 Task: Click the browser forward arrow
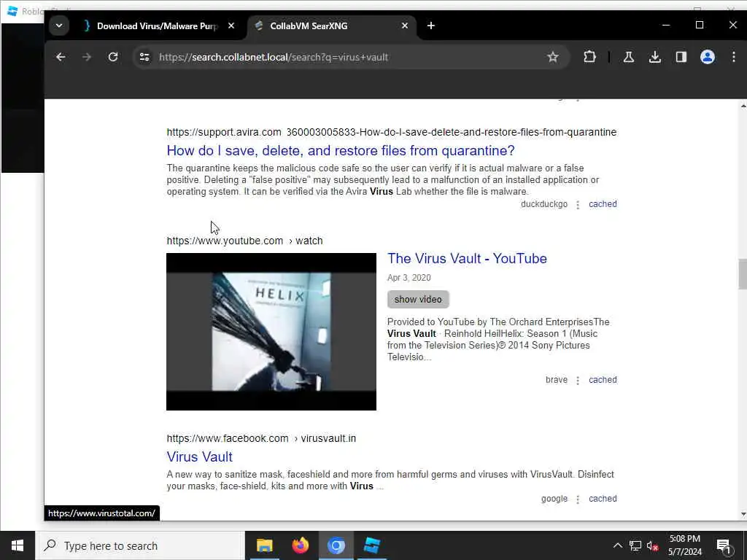[x=86, y=57]
